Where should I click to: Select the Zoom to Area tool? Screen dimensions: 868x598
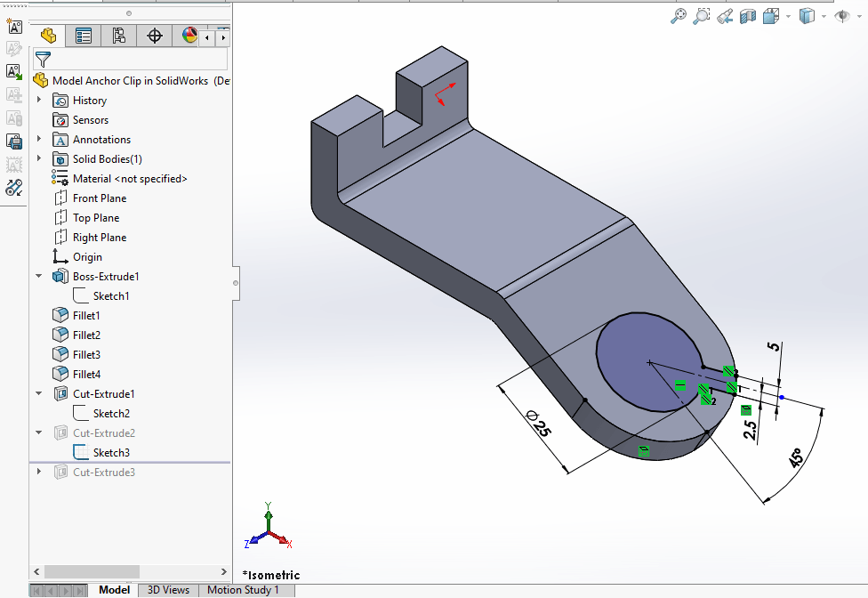click(702, 15)
